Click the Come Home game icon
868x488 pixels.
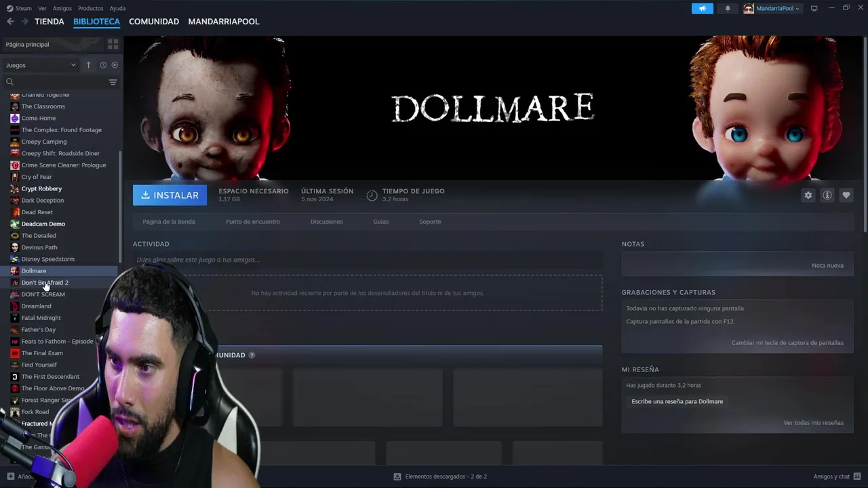coord(15,118)
